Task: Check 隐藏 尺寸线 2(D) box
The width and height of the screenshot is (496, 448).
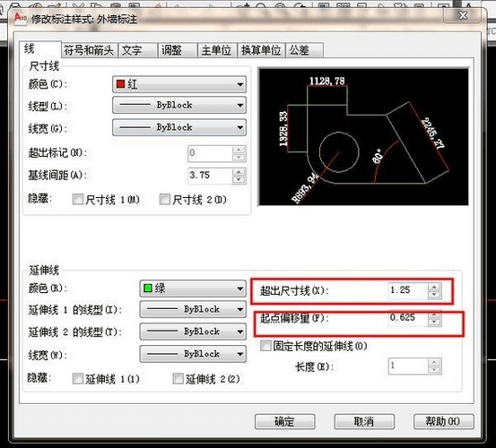Action: (x=165, y=200)
